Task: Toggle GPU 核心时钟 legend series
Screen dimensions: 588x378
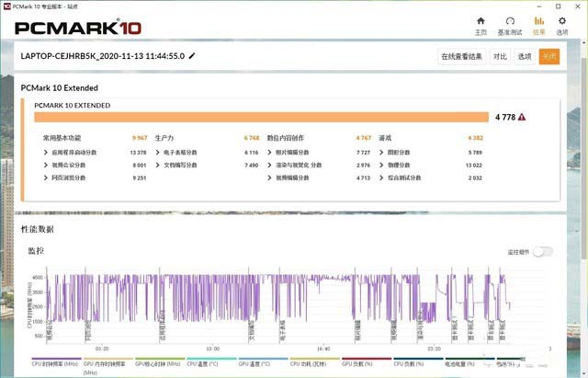Action: pyautogui.click(x=160, y=361)
